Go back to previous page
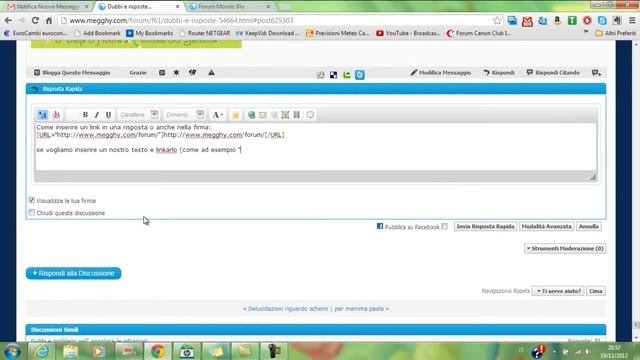The width and height of the screenshot is (640, 360). (8, 20)
